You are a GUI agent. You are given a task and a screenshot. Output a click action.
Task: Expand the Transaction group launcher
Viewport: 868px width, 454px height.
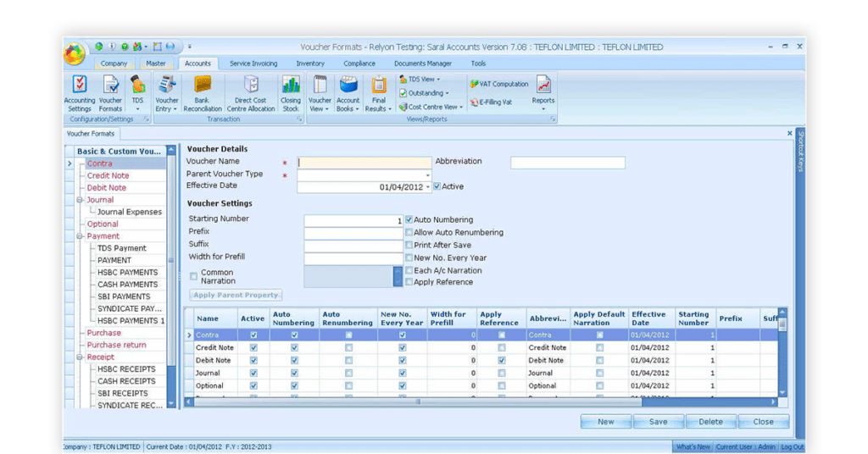[299, 119]
